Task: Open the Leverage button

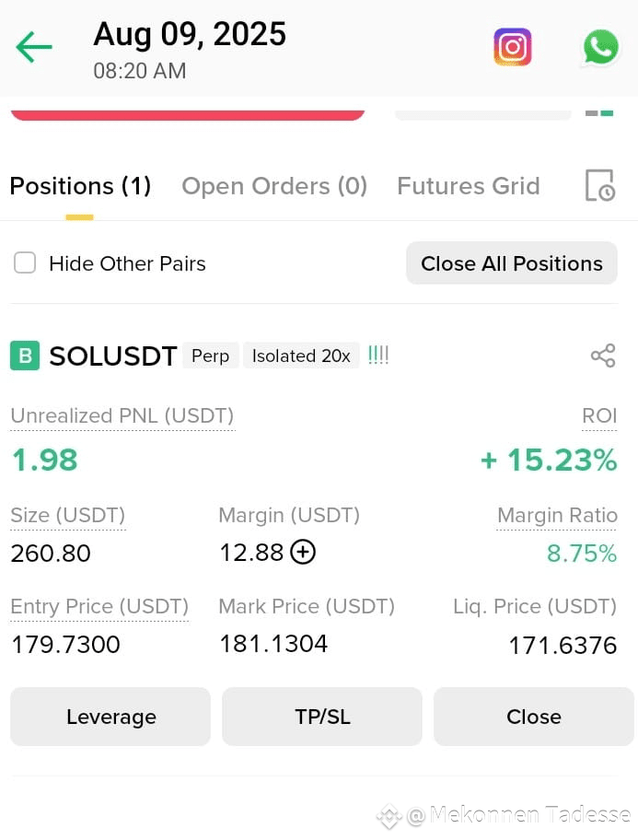Action: tap(110, 717)
